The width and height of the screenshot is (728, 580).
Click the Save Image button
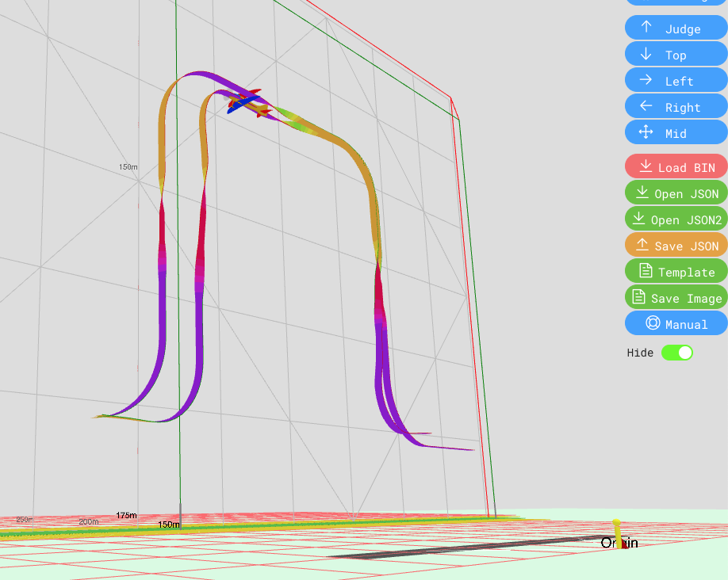(676, 297)
